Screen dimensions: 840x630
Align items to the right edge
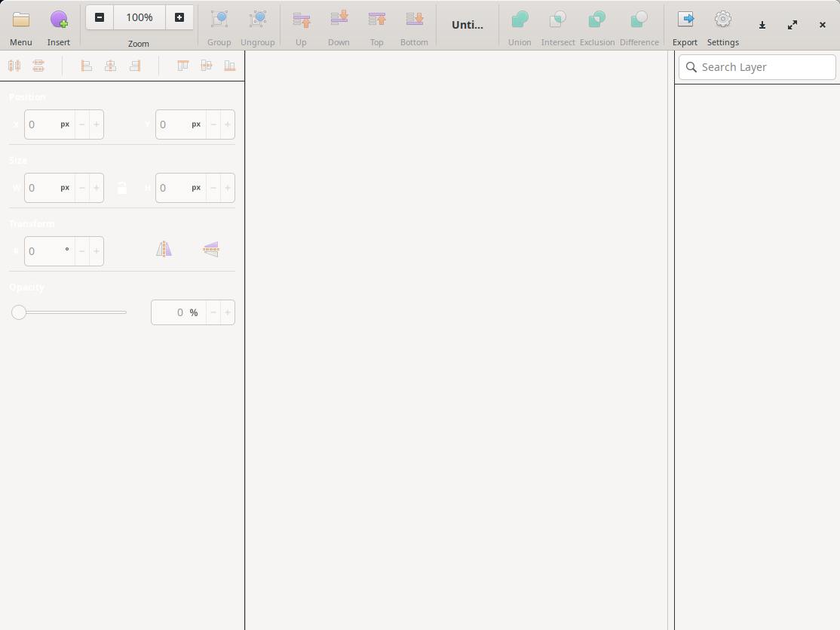point(135,66)
